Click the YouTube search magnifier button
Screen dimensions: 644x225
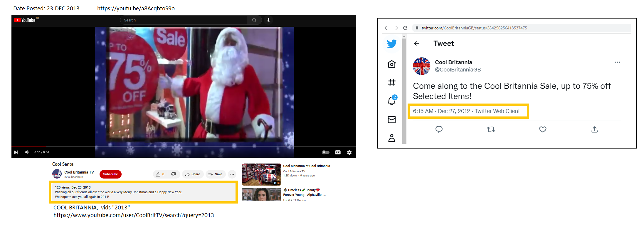click(x=254, y=20)
